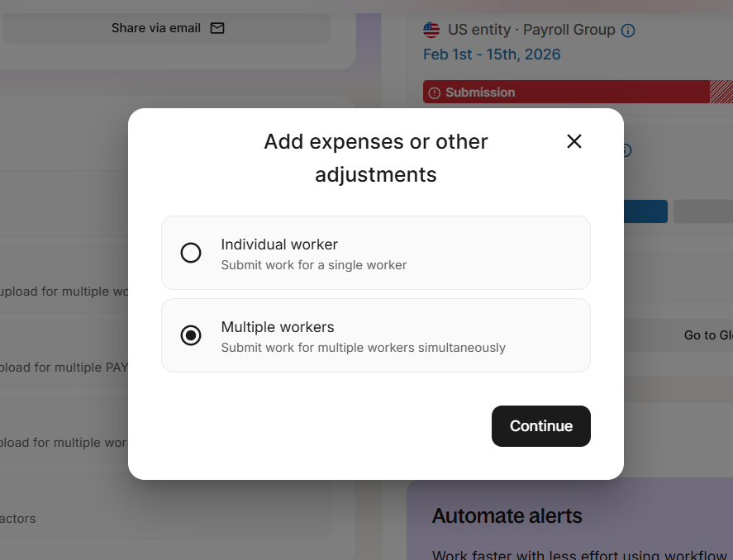This screenshot has width=733, height=560.
Task: Click the info icon next to Payroll Group
Action: click(628, 31)
